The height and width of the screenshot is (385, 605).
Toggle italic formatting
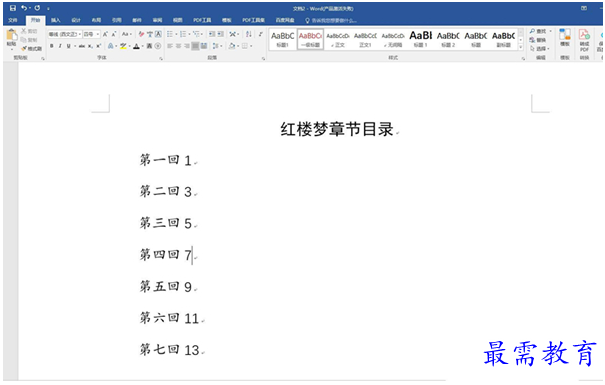[60, 46]
